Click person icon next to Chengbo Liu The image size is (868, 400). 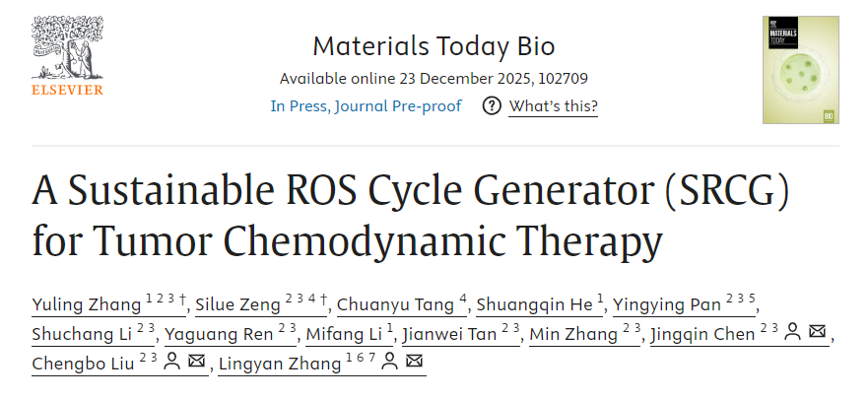pos(172,363)
